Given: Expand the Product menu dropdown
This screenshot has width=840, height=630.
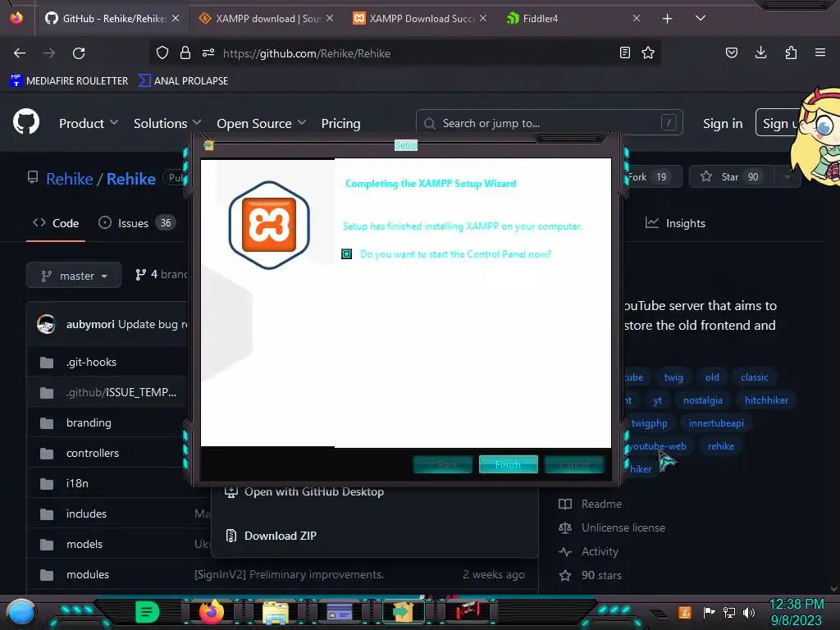Looking at the screenshot, I should (89, 123).
